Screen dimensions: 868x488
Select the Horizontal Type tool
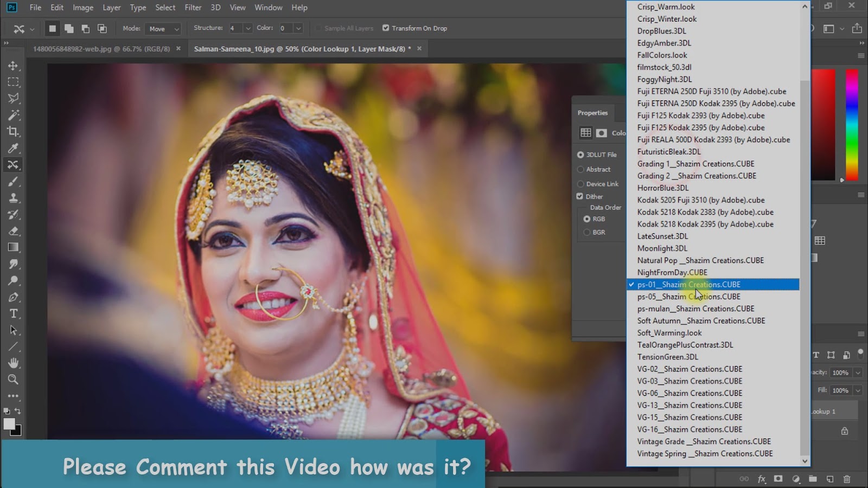(14, 313)
